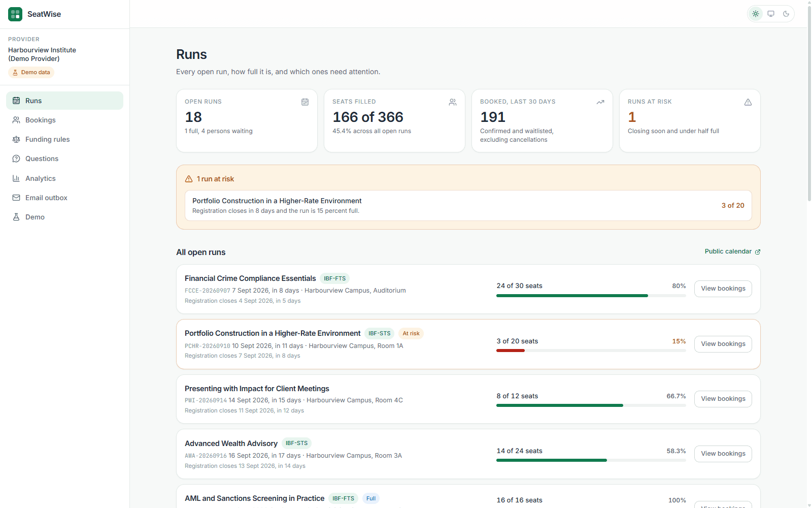Click the 15% red seats progress bar

[x=591, y=351]
